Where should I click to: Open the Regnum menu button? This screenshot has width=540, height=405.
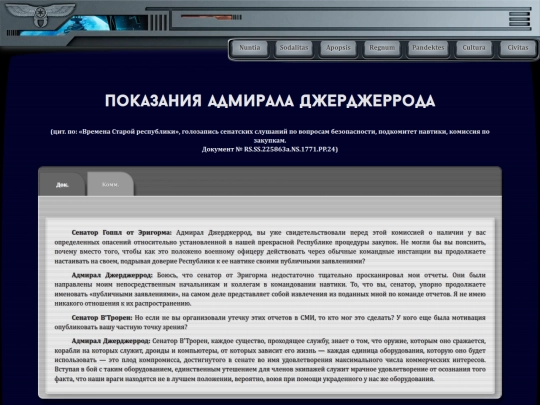[382, 48]
